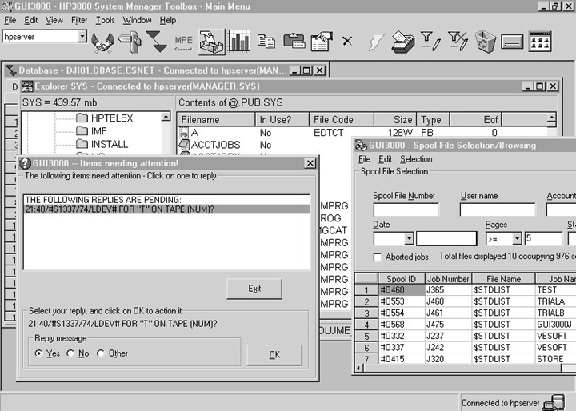The height and width of the screenshot is (411, 576).
Task: Click the delete X toolbar icon
Action: click(347, 41)
